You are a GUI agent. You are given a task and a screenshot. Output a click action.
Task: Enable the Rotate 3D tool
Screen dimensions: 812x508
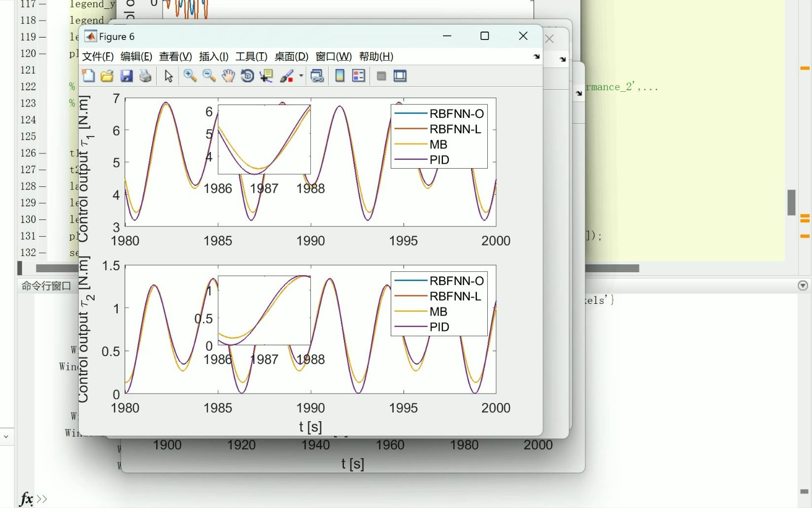point(247,76)
